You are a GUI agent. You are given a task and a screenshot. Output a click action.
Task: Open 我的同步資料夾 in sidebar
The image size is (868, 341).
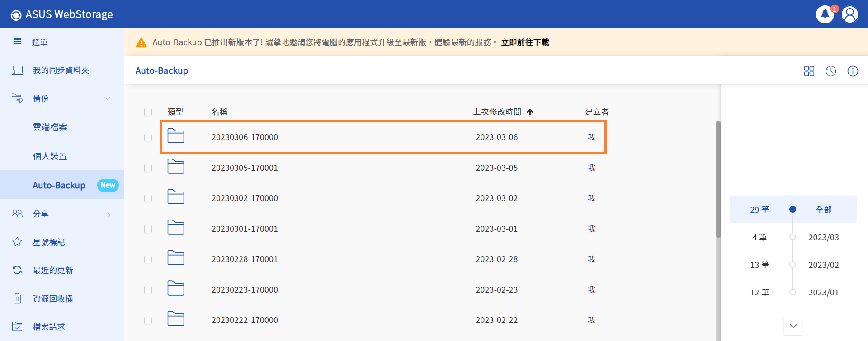point(61,70)
